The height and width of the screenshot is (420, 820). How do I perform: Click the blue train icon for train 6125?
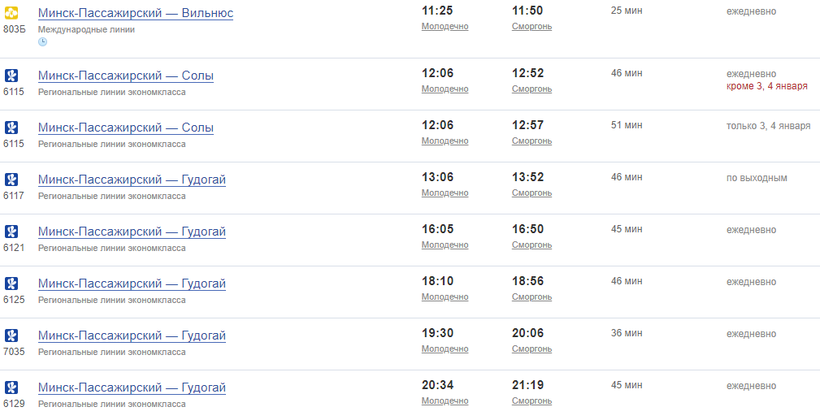click(x=11, y=283)
